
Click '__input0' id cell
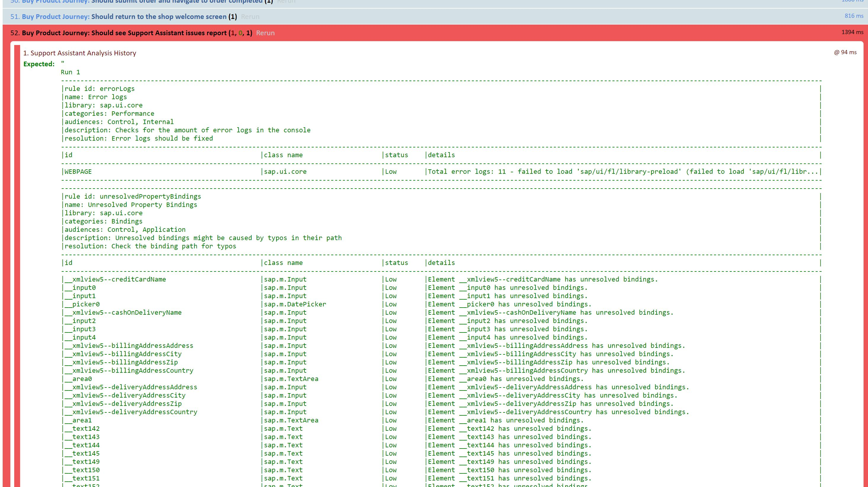(80, 287)
